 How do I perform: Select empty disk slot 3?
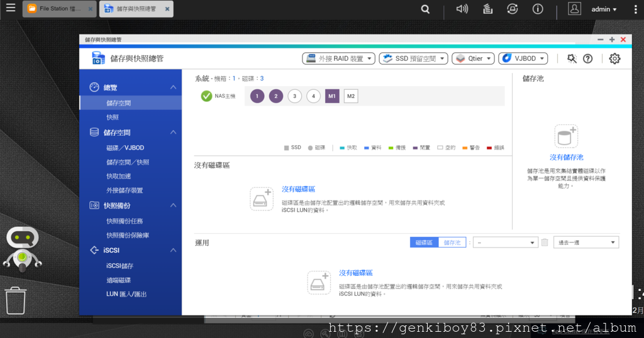point(294,96)
